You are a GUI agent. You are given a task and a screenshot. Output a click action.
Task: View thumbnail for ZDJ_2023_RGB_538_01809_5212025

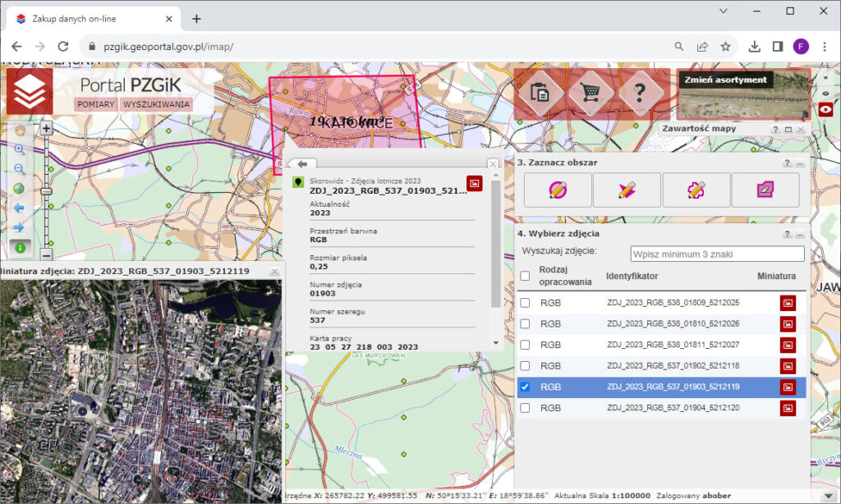[x=788, y=303]
